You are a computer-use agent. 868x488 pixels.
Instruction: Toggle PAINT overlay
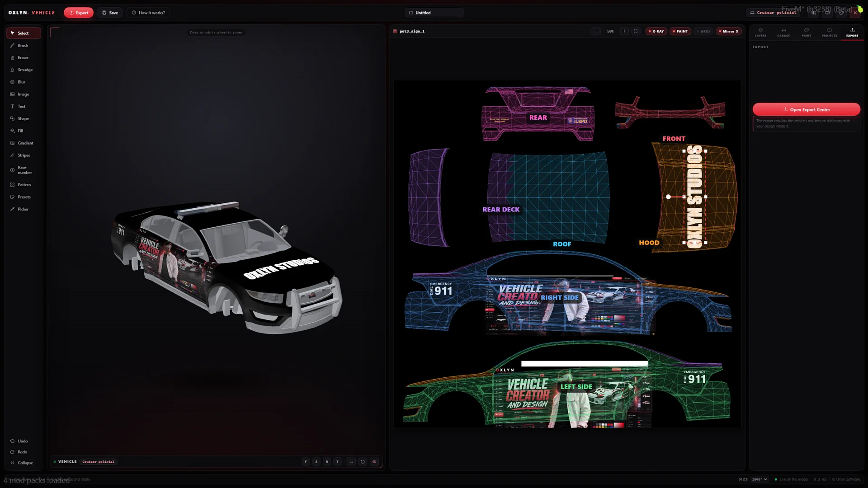[x=680, y=31]
